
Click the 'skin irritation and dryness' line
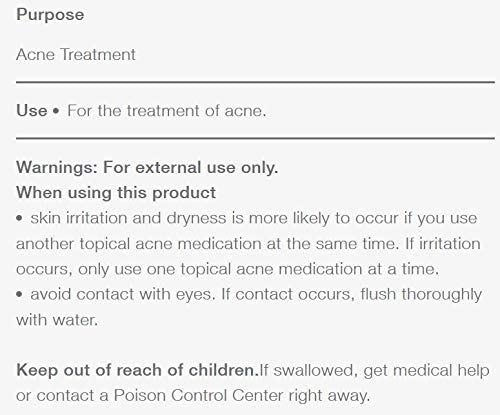coord(254,219)
